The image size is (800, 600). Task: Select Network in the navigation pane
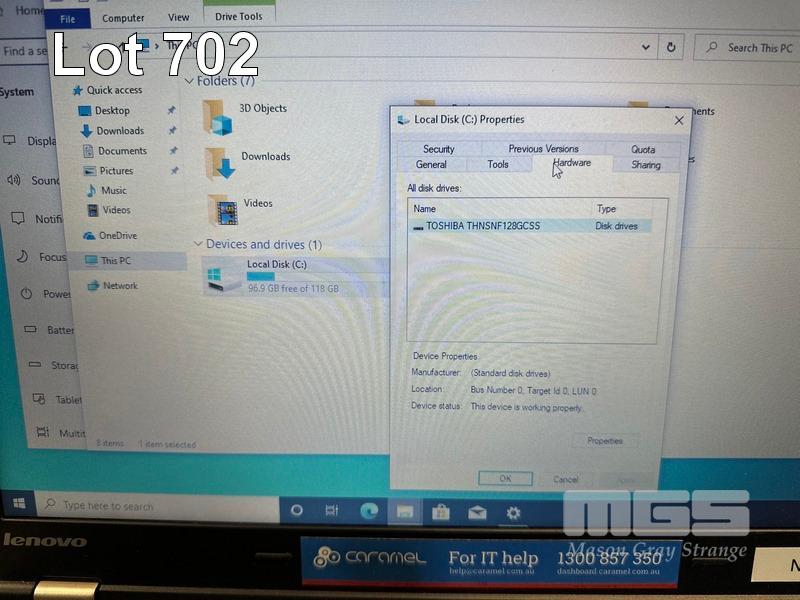point(120,286)
